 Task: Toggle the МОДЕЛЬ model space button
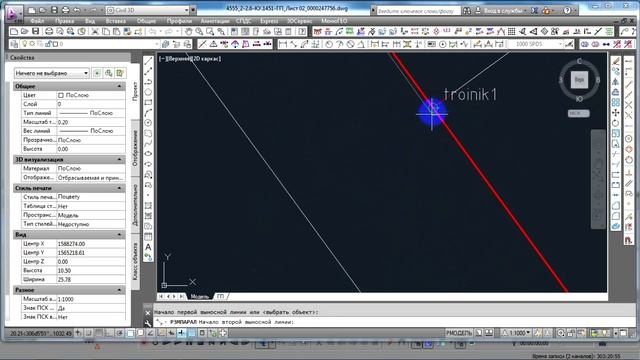pyautogui.click(x=459, y=333)
